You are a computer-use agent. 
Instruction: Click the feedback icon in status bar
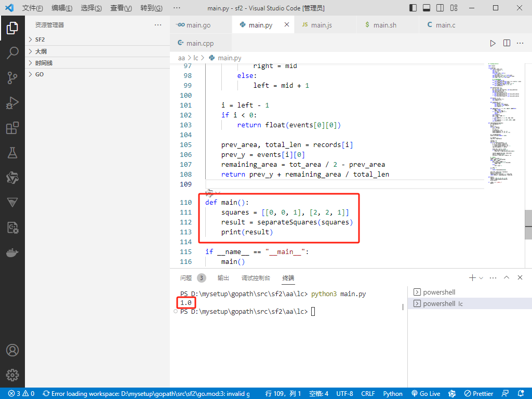(505, 394)
